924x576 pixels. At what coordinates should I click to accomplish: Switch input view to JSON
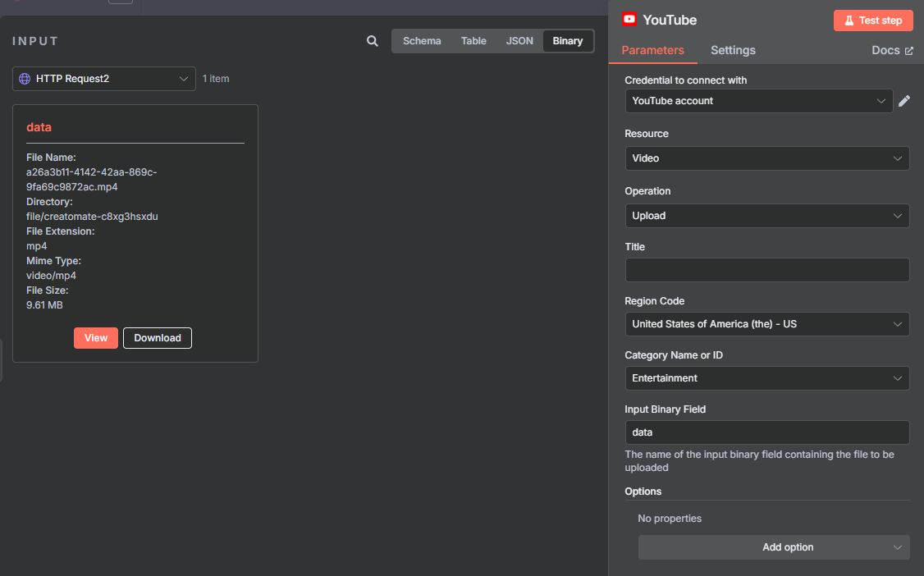pos(519,41)
